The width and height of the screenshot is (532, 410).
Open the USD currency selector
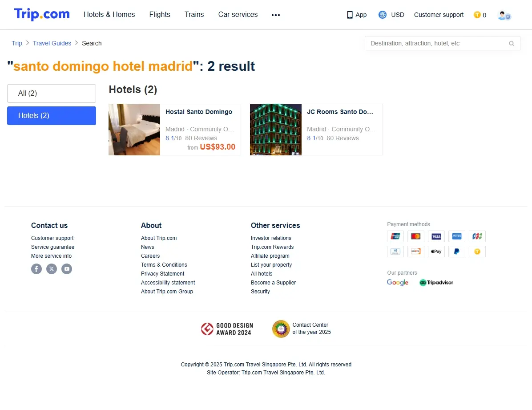point(398,15)
